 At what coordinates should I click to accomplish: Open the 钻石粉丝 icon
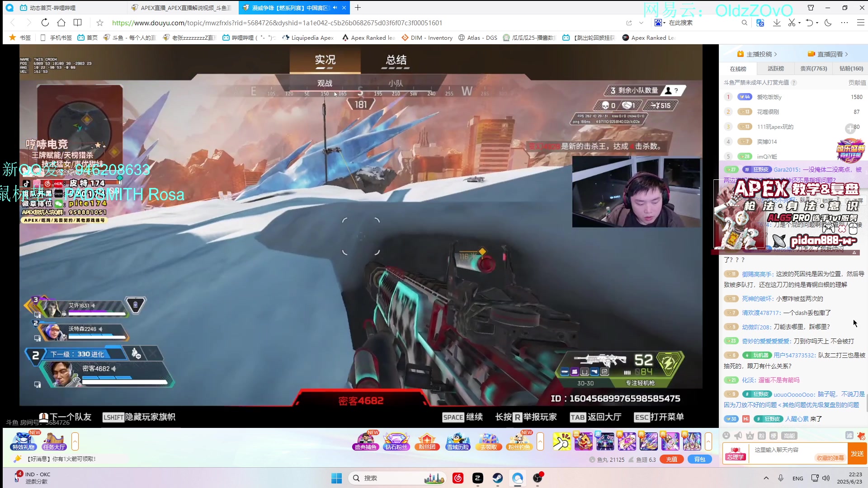pyautogui.click(x=396, y=441)
